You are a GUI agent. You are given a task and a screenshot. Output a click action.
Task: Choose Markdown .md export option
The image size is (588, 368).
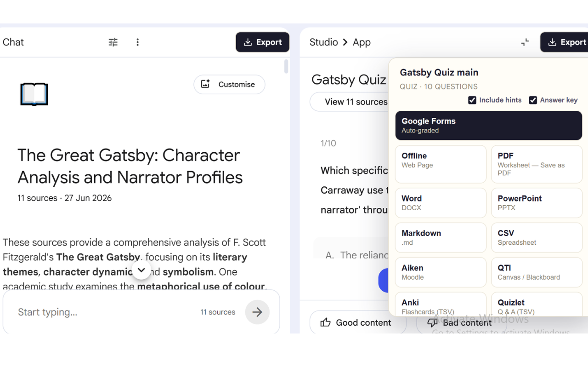441,238
